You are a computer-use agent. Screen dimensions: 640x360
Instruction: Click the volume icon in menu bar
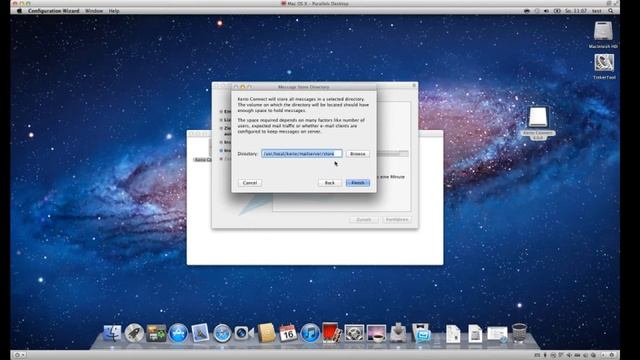coord(546,11)
